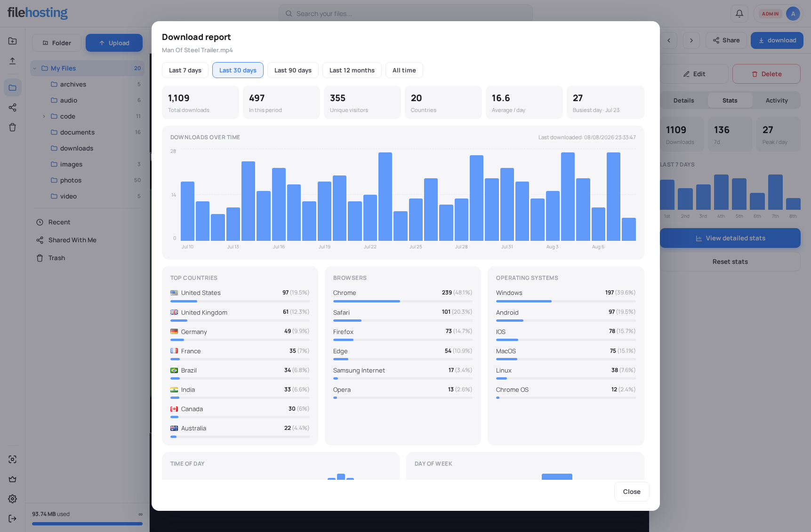811x532 pixels.
Task: Open notifications bell icon
Action: (739, 14)
